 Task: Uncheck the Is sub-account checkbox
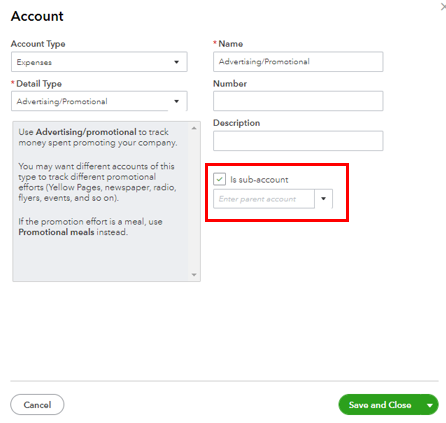[220, 179]
